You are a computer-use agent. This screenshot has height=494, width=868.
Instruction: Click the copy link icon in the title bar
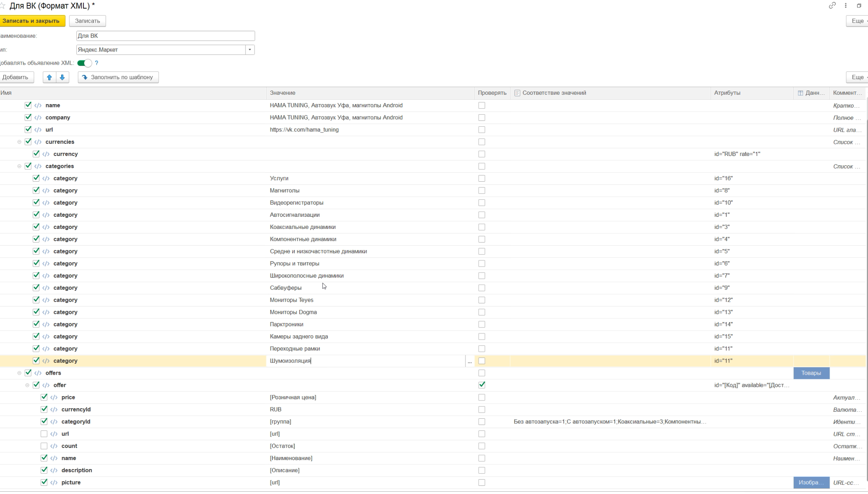(832, 5)
